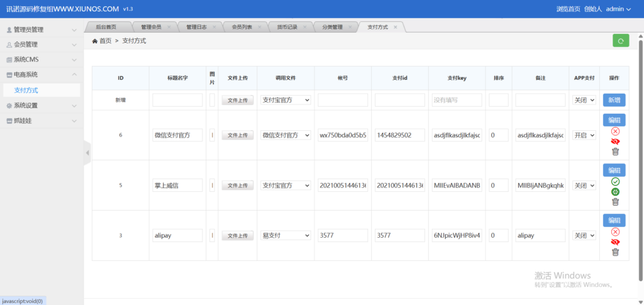Click red X status icon in alipay row
Image resolution: width=644 pixels, height=305 pixels.
click(615, 232)
